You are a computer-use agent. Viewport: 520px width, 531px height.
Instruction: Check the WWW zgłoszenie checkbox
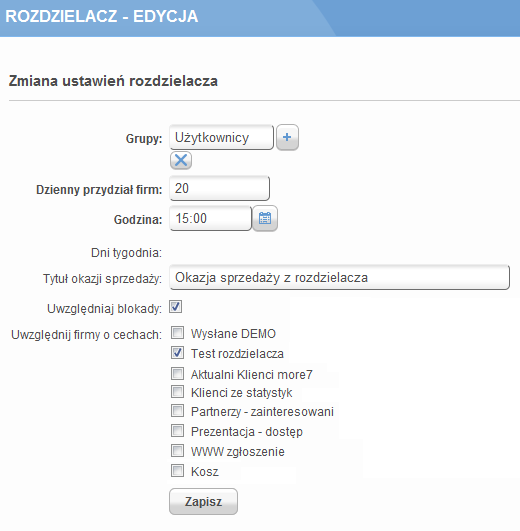177,451
